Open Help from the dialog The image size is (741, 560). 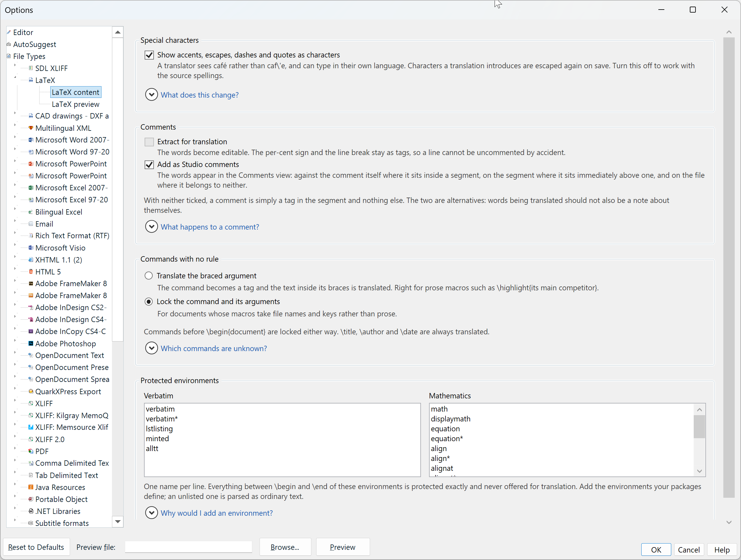pyautogui.click(x=722, y=550)
